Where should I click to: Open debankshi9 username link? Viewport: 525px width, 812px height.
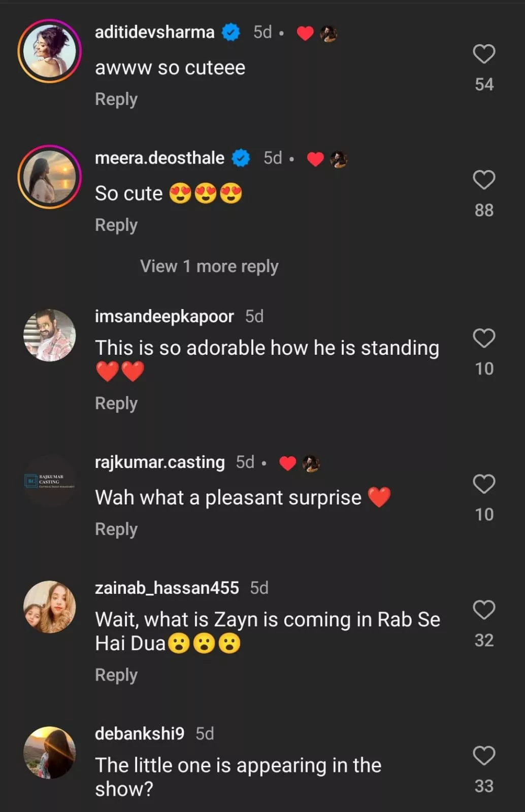click(140, 733)
